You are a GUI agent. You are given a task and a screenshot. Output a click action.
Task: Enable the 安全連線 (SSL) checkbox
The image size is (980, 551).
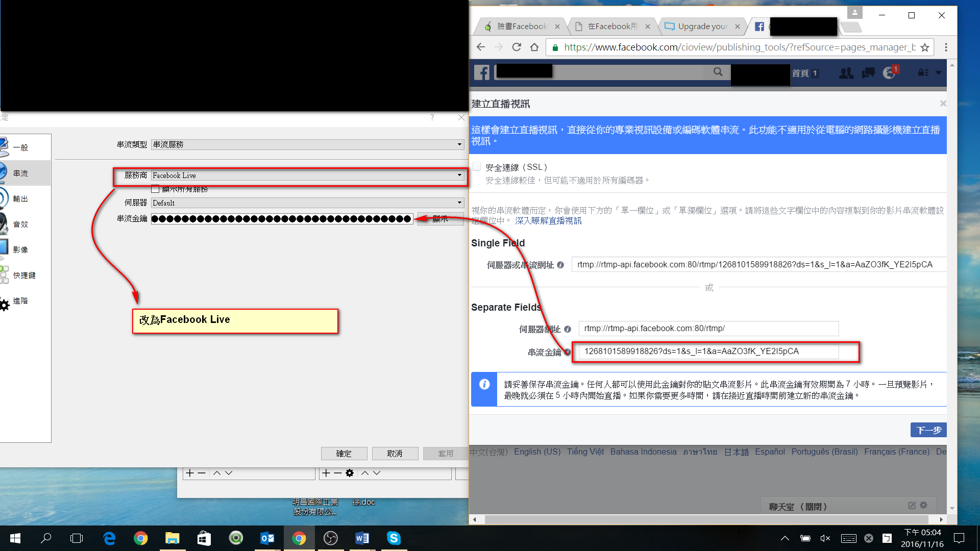pos(477,166)
